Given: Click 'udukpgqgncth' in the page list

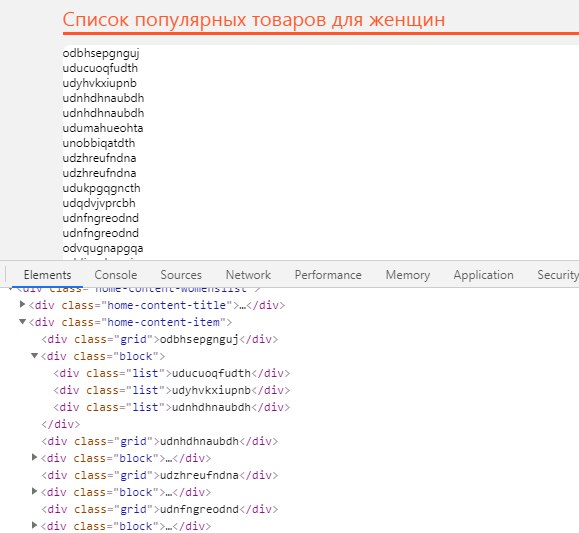Looking at the screenshot, I should pyautogui.click(x=101, y=188).
